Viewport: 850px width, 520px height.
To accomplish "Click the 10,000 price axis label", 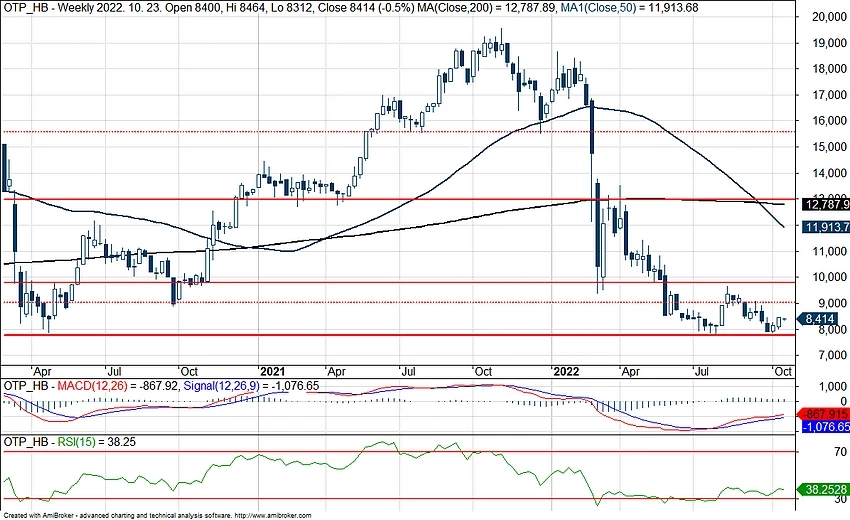I will click(x=829, y=277).
